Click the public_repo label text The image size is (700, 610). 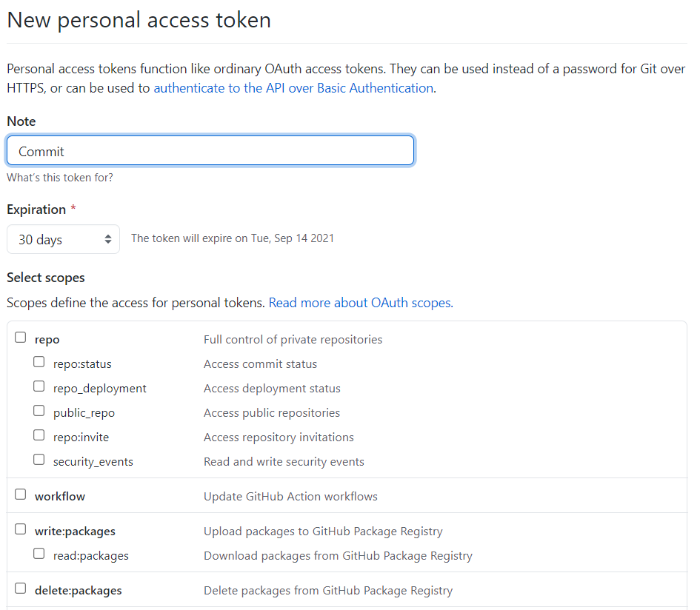pyautogui.click(x=84, y=413)
